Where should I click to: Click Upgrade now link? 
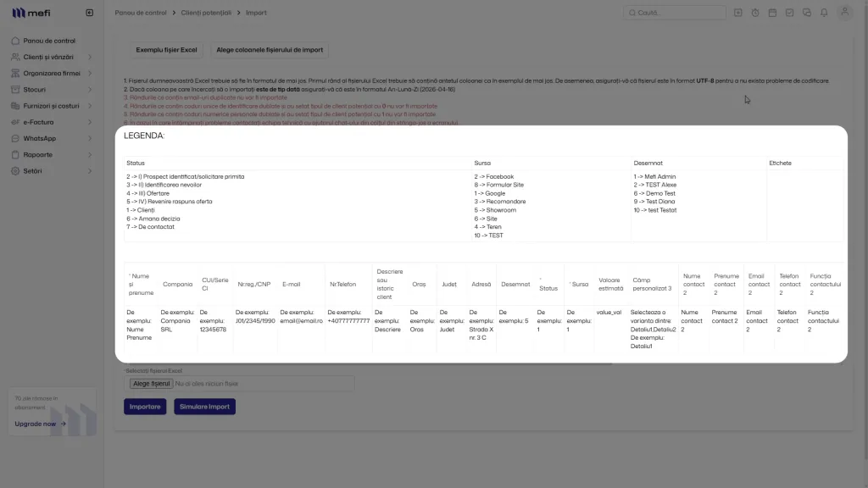36,424
